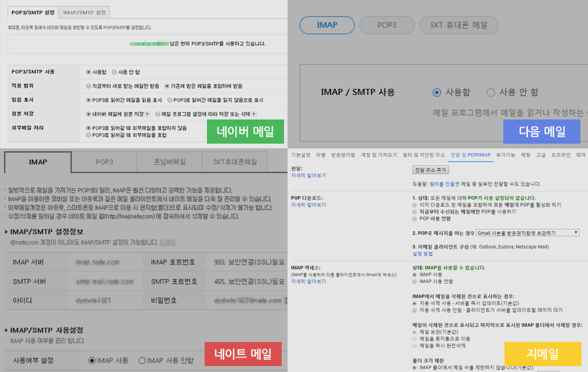Open the Nate SKT휴대폰메일 tab
The width and height of the screenshot is (588, 372).
[235, 162]
